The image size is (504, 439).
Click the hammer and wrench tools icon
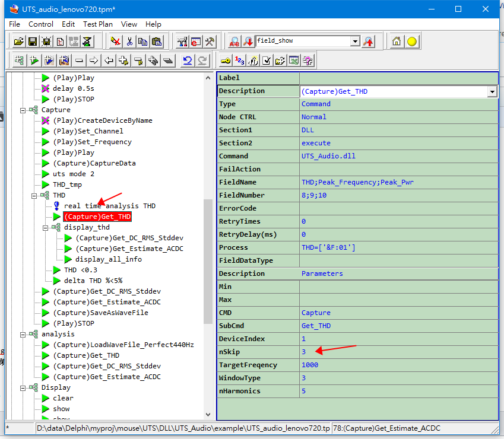coord(210,42)
